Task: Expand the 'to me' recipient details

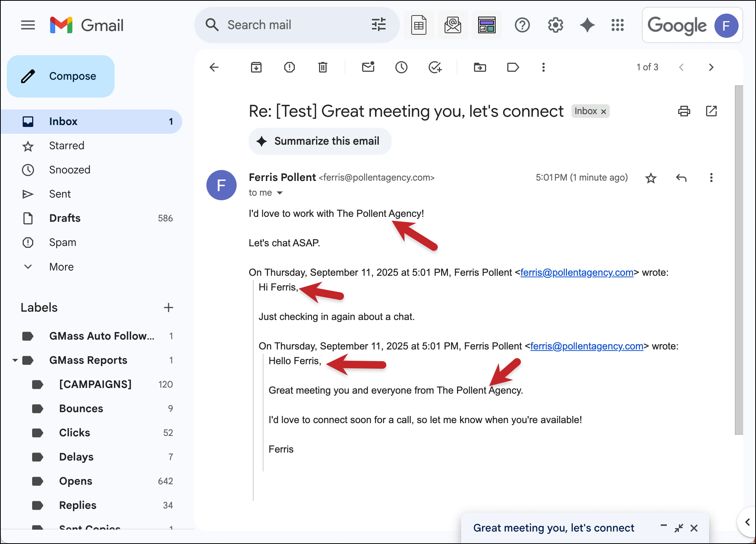Action: coord(280,193)
